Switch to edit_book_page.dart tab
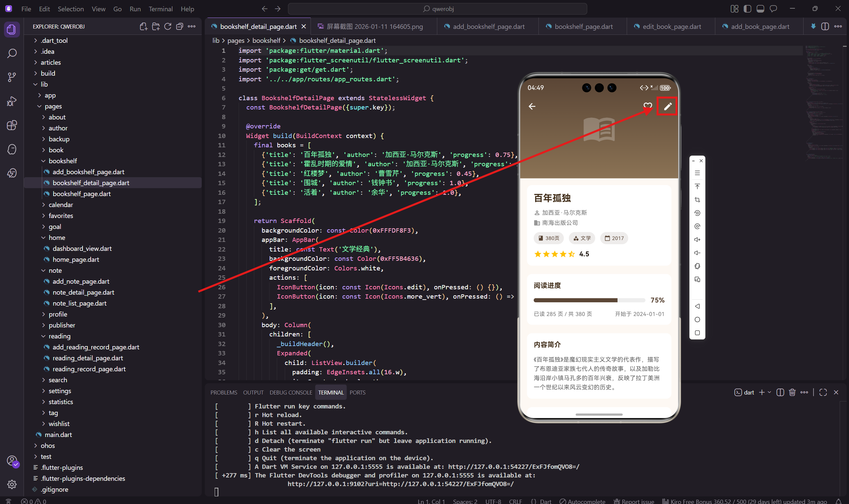This screenshot has height=504, width=849. 671,27
